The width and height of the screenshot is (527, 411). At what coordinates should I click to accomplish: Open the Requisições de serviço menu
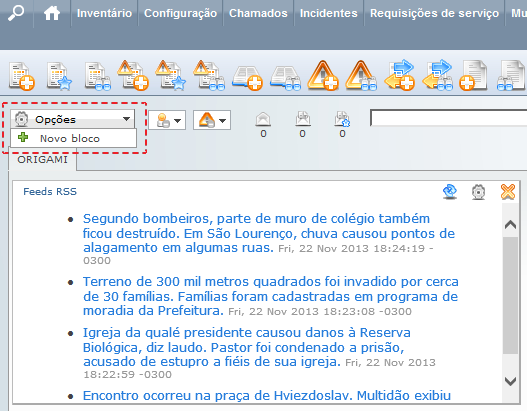pos(434,13)
